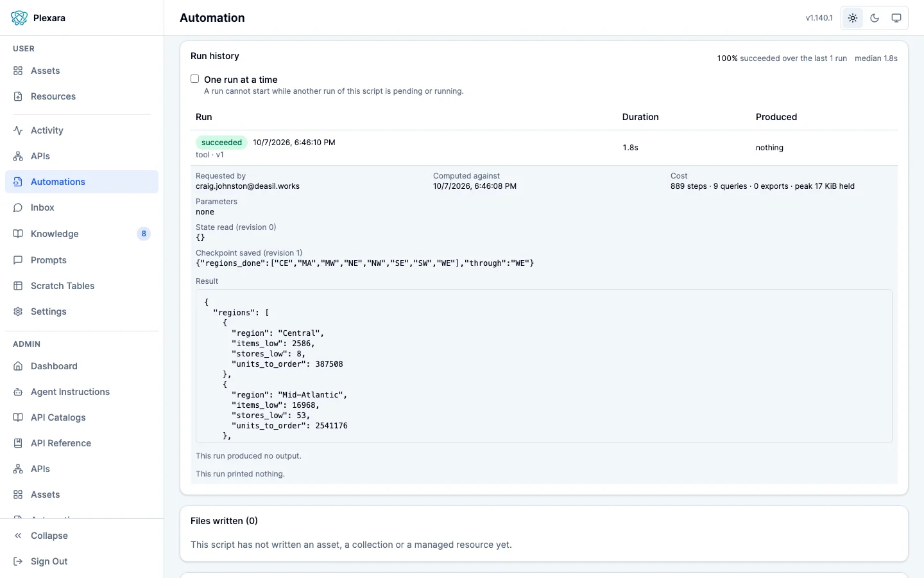
Task: Click the run timestamp 10/7/2026, 6:46:10 PM
Action: pyautogui.click(x=294, y=143)
